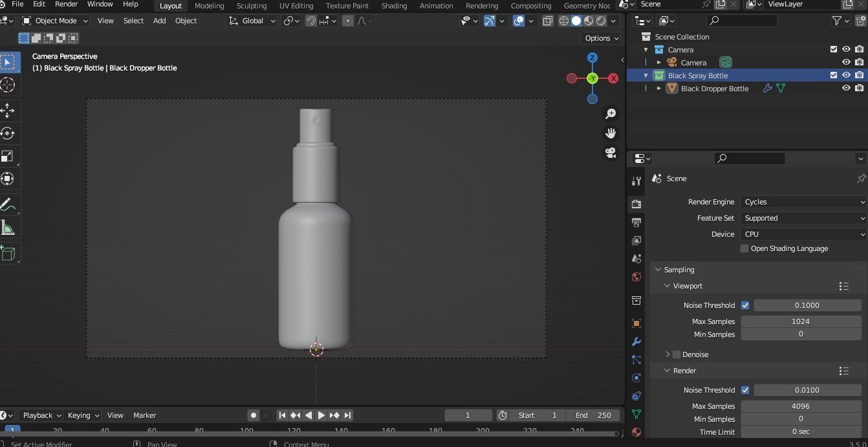Adjust render Max Samples field 4096
This screenshot has height=447, width=868.
pos(801,406)
